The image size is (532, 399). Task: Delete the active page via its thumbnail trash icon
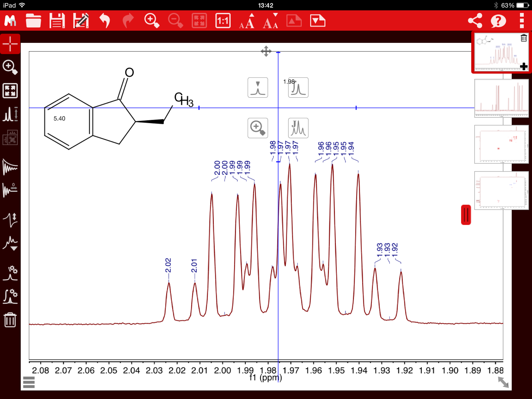click(524, 38)
